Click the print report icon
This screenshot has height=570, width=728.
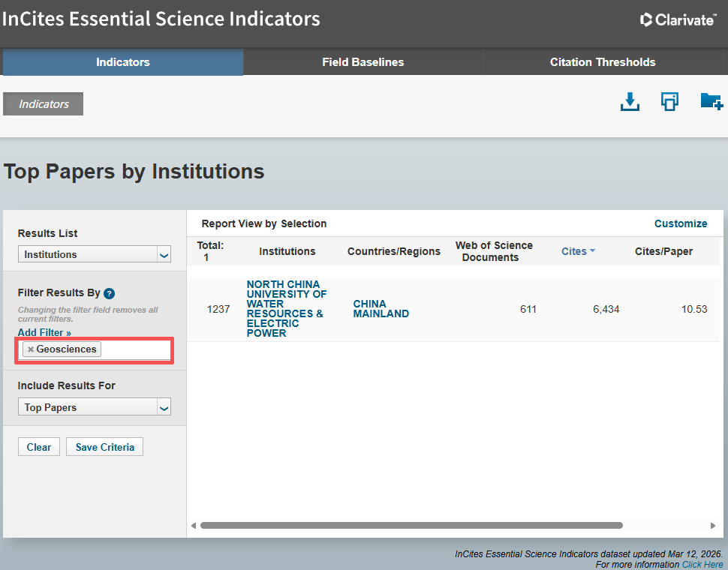tap(669, 102)
